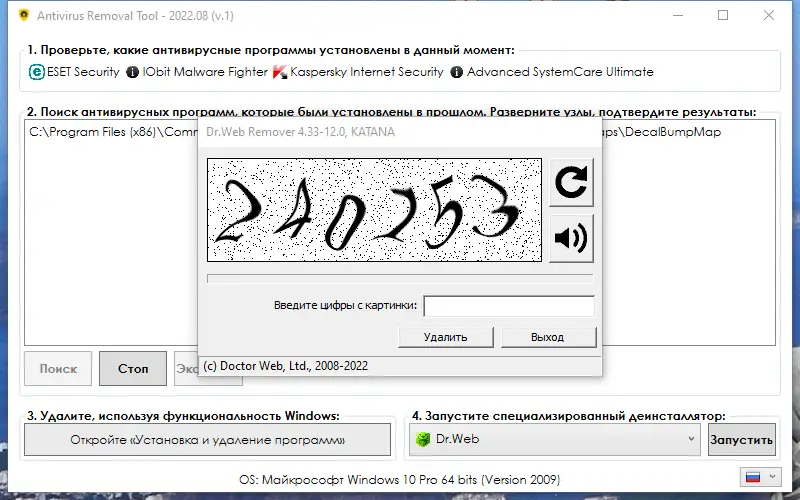Click the Удалить button
800x500 pixels.
[445, 337]
